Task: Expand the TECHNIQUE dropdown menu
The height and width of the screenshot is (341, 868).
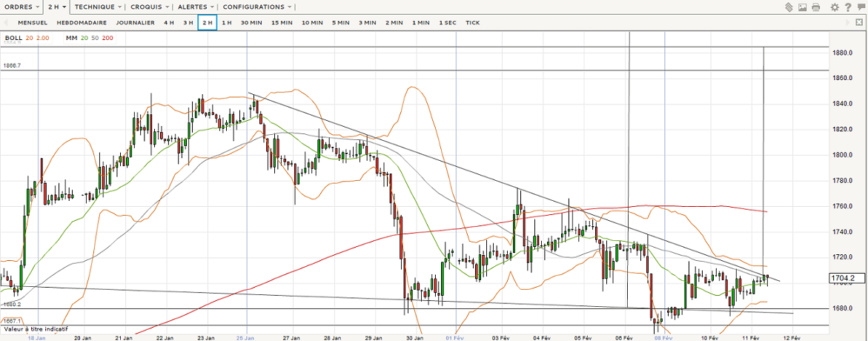Action: tap(98, 7)
